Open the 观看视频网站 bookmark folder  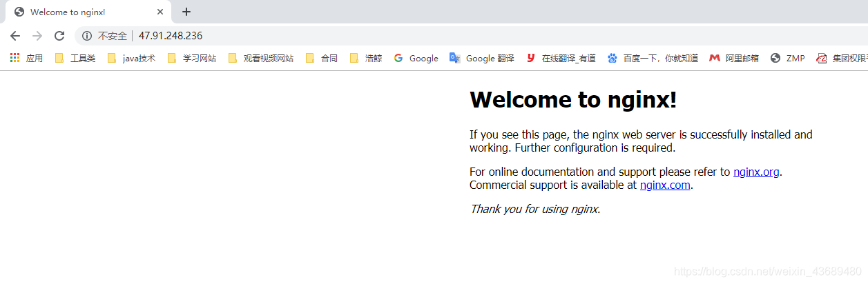260,59
